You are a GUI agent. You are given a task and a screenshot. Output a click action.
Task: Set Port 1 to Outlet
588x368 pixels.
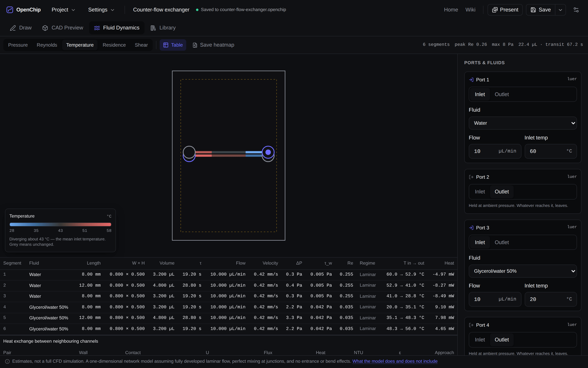point(501,94)
